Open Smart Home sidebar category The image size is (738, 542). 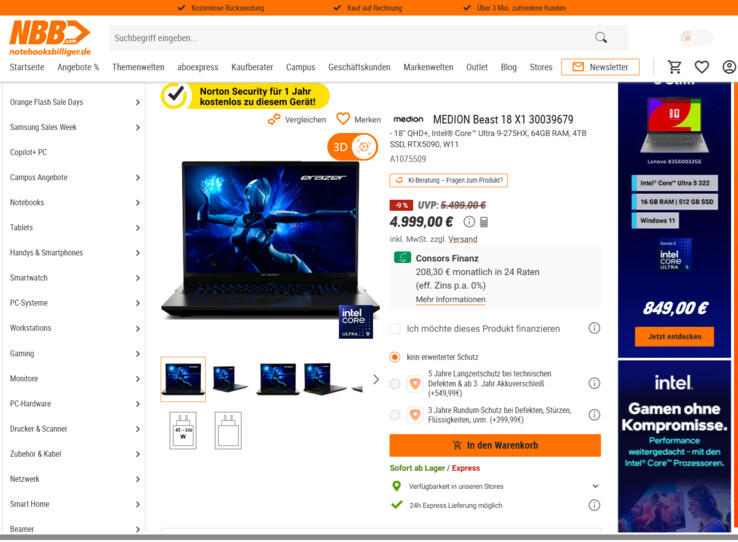[x=30, y=504]
